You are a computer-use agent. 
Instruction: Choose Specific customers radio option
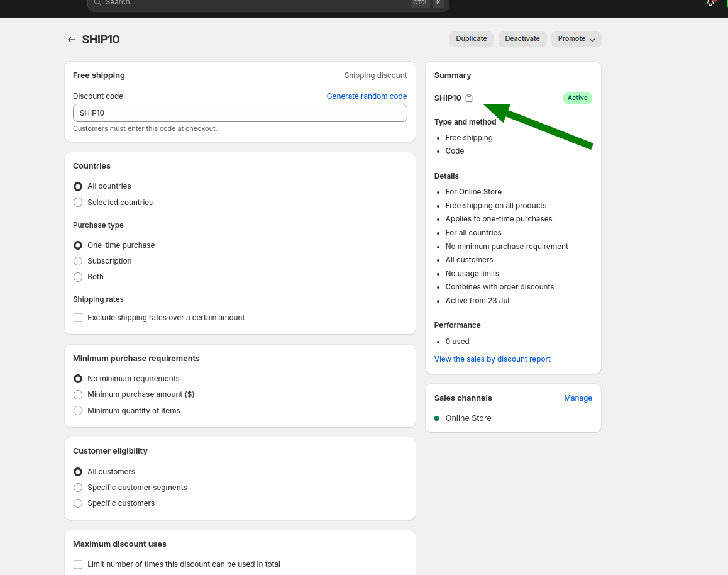pos(78,503)
